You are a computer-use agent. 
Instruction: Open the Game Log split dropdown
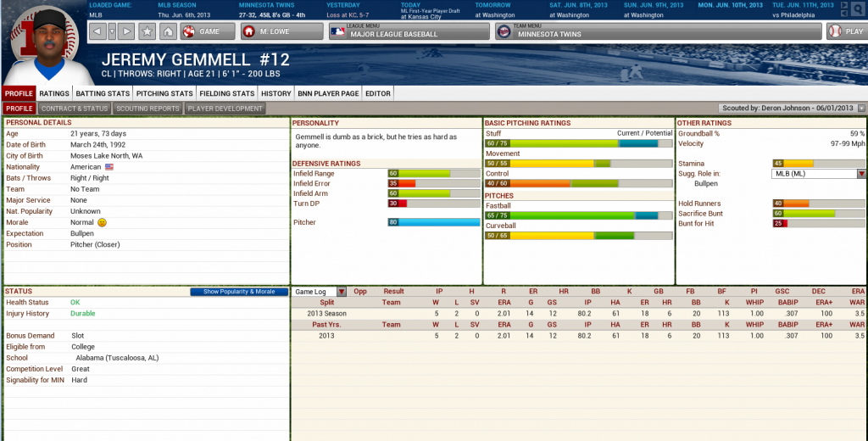coord(319,291)
